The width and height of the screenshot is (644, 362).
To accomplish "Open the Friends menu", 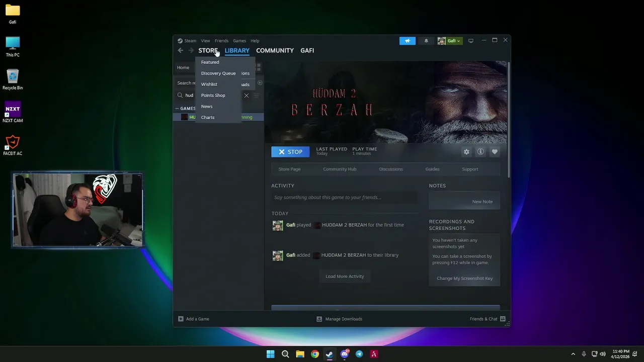I will [221, 41].
